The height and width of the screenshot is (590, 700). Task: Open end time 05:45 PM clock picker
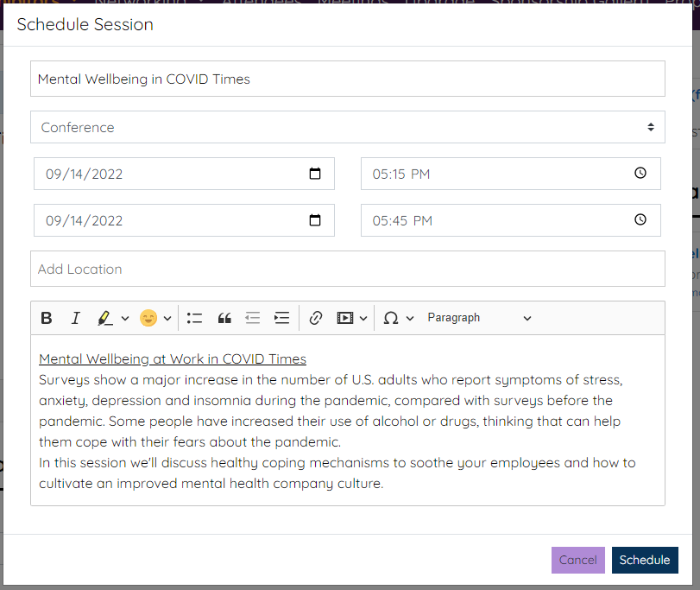coord(640,220)
